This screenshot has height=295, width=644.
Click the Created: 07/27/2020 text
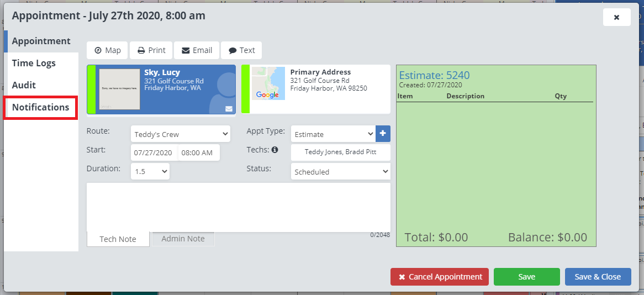pos(430,85)
